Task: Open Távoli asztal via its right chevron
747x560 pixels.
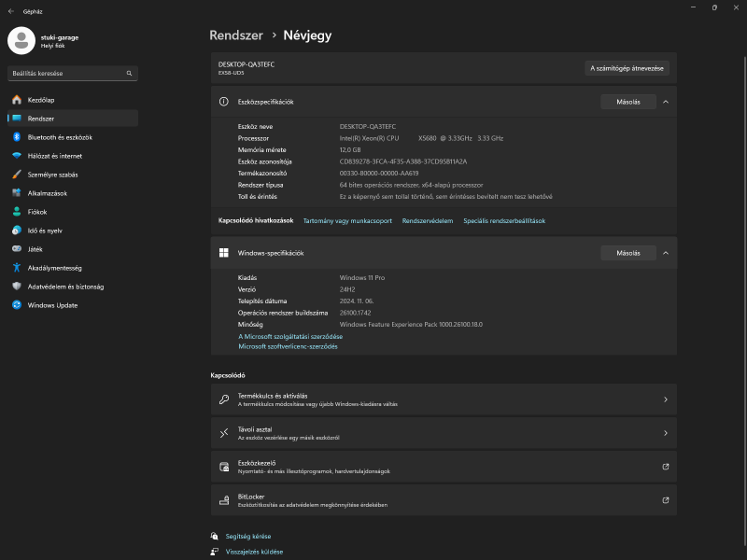Action: pyautogui.click(x=666, y=433)
